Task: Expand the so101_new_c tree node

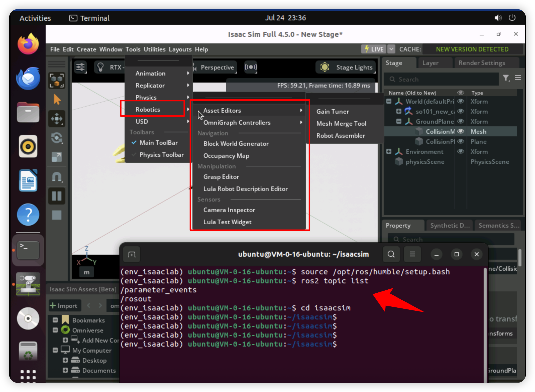Action: pyautogui.click(x=399, y=111)
